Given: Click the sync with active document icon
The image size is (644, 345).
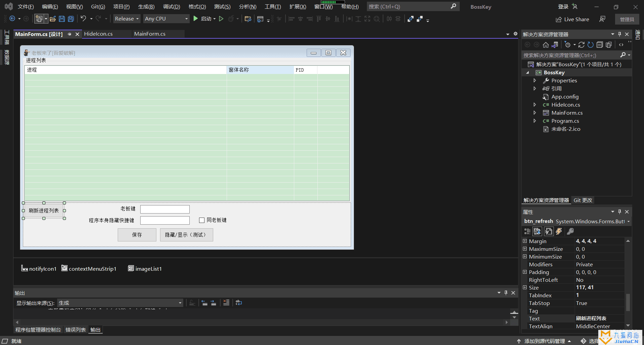Looking at the screenshot, I should [x=581, y=45].
